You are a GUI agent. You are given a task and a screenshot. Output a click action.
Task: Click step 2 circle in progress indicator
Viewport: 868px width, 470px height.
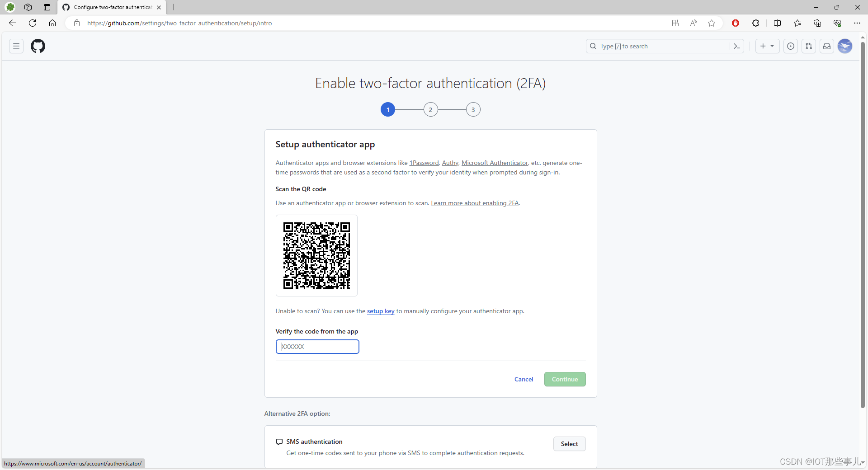pyautogui.click(x=431, y=109)
